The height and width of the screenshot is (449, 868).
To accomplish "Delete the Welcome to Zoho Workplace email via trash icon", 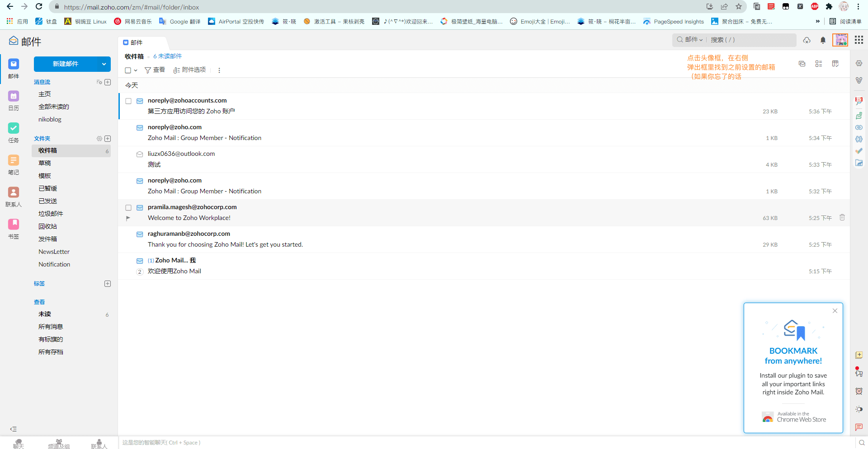I will (x=842, y=217).
